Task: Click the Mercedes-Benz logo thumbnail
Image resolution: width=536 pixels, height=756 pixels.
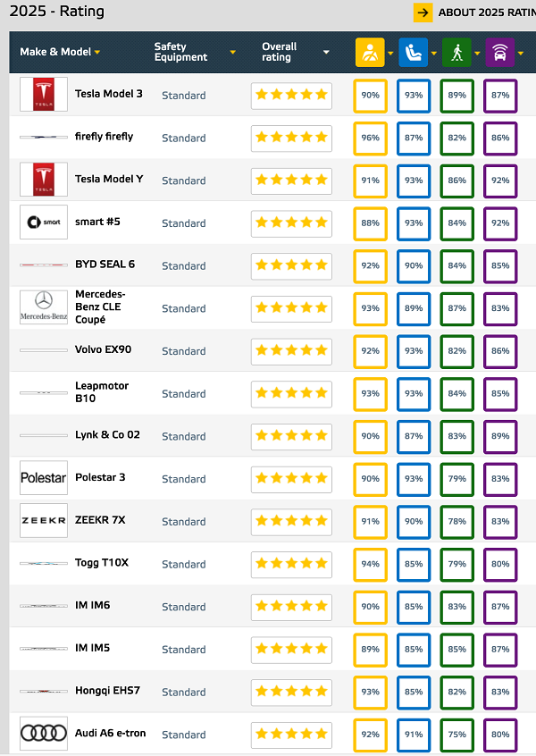Action: point(44,307)
